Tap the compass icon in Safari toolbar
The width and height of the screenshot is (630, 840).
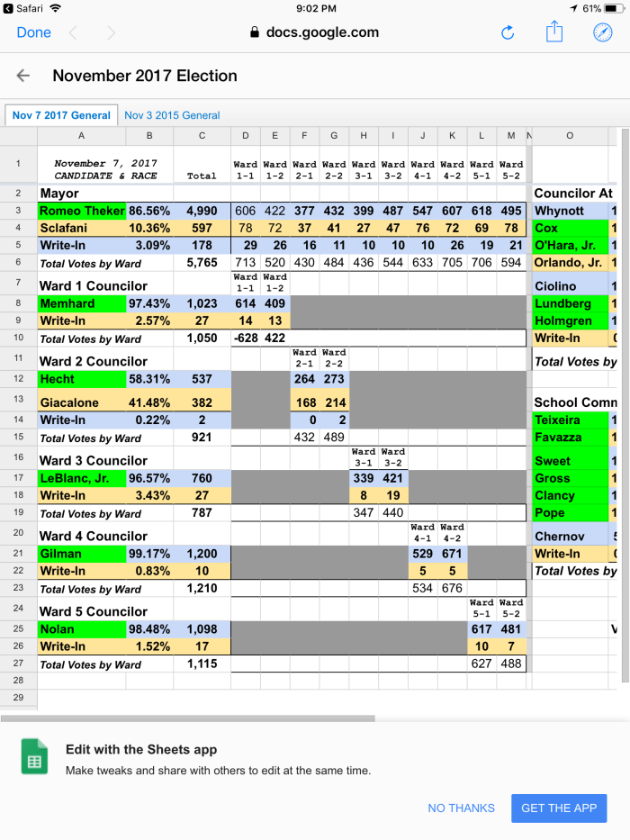coord(602,32)
